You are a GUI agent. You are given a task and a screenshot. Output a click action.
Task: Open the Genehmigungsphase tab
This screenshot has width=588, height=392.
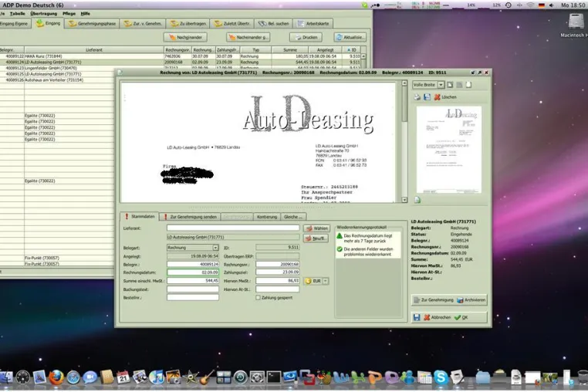(93, 24)
